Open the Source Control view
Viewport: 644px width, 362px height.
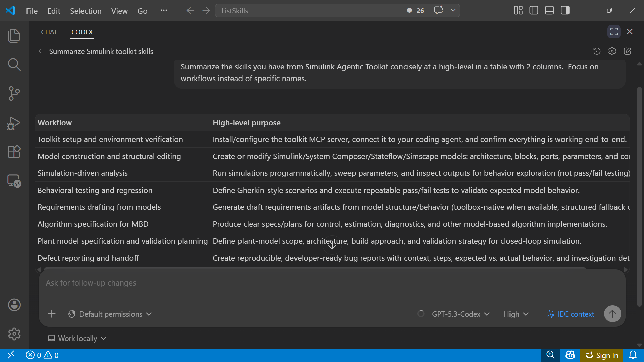tap(14, 93)
